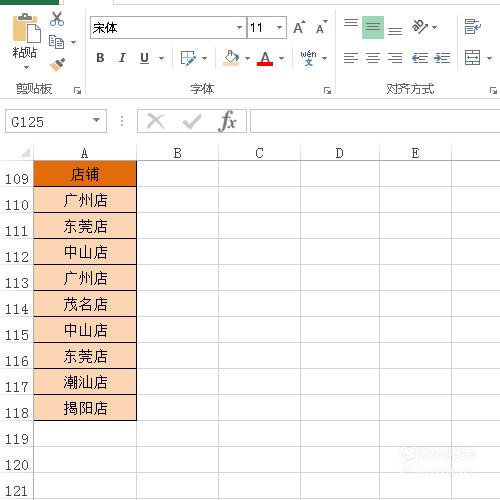Click 中山店 cell in row 112
This screenshot has width=500, height=500.
pos(85,252)
